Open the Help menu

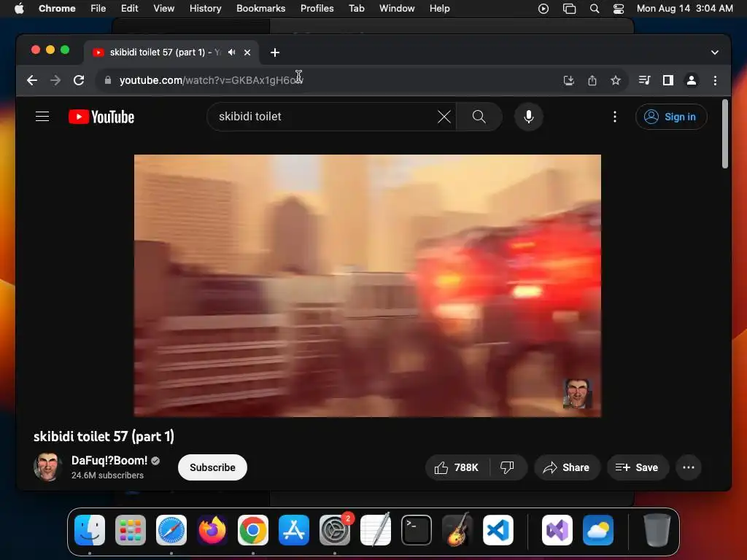click(439, 9)
